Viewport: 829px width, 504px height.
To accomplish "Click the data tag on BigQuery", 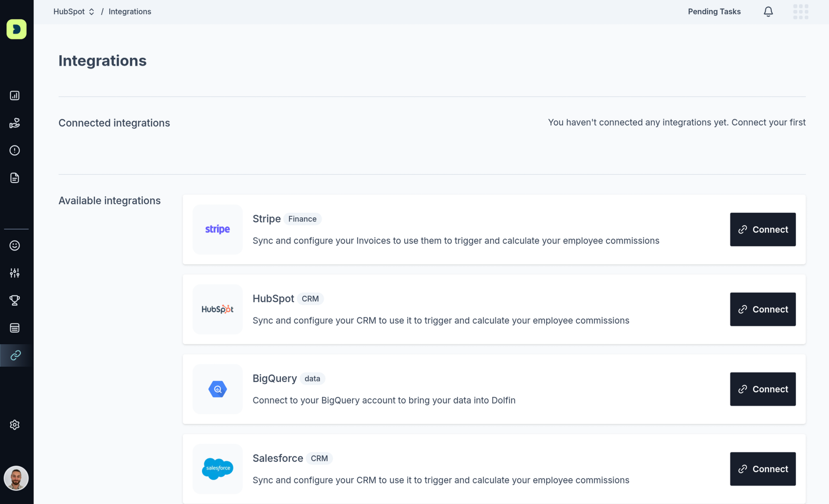I will point(312,379).
